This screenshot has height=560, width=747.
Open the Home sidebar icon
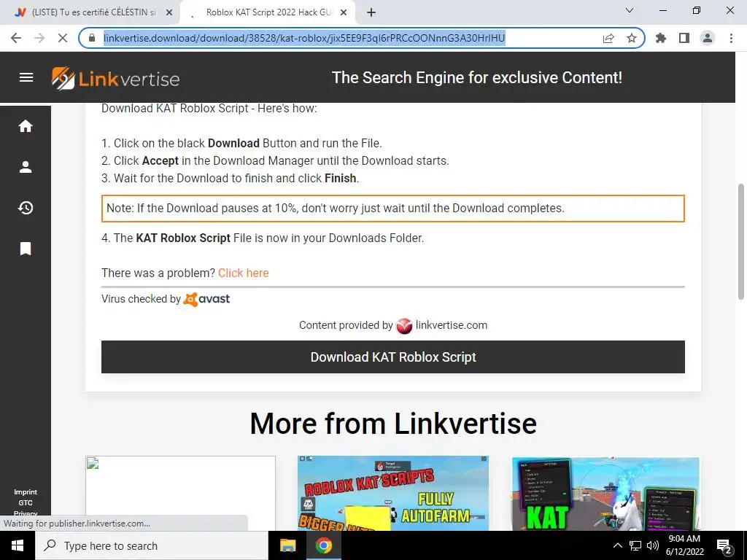26,126
